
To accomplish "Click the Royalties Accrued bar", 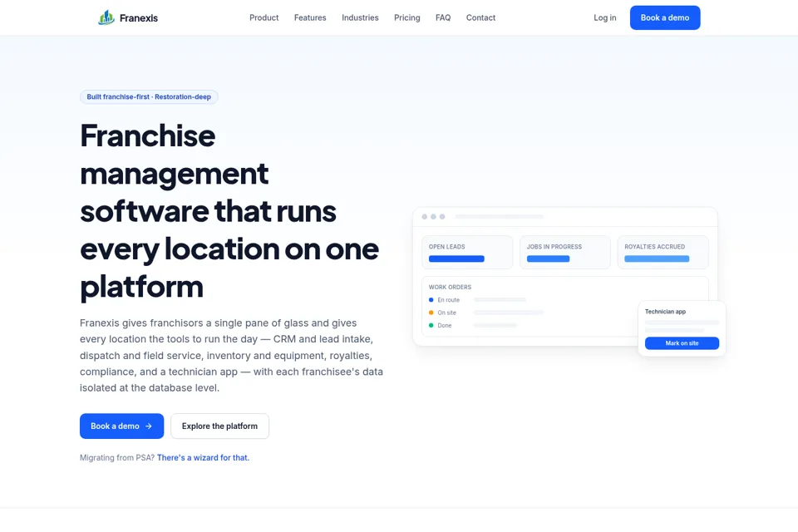I will [657, 259].
